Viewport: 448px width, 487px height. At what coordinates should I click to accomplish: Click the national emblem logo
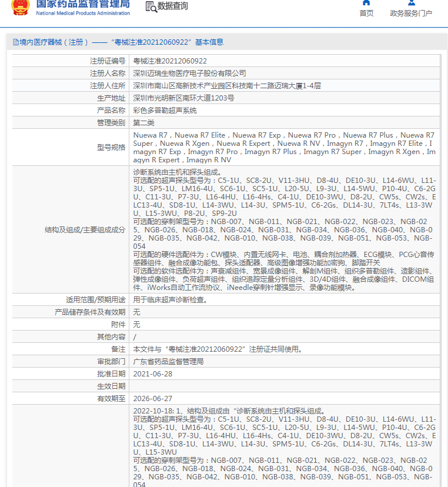coord(21,7)
